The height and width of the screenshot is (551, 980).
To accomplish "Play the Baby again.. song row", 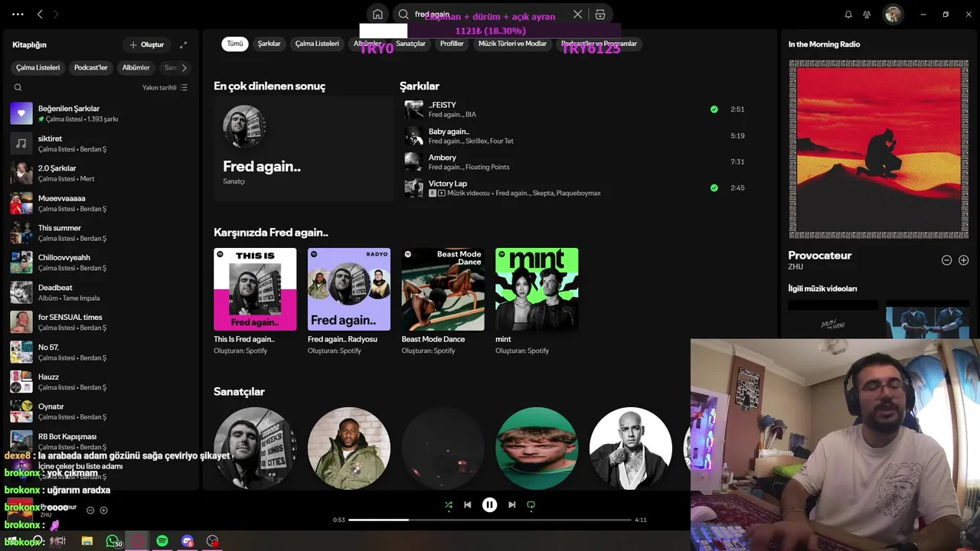I will [x=574, y=135].
